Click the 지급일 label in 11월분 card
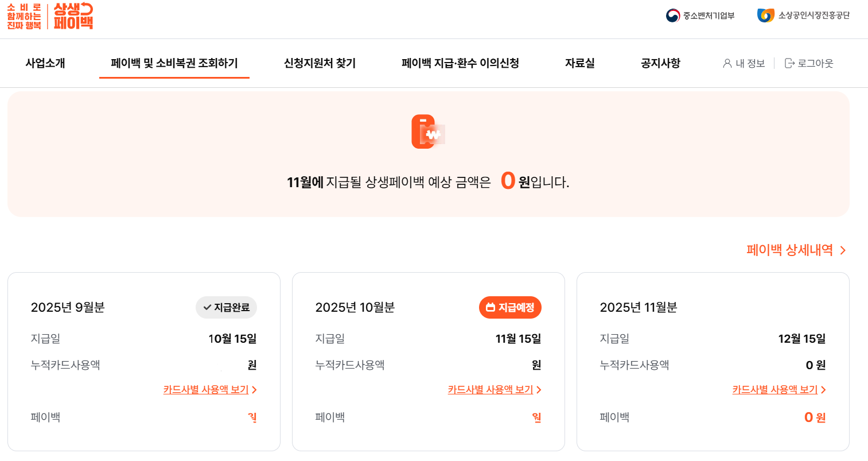 614,339
